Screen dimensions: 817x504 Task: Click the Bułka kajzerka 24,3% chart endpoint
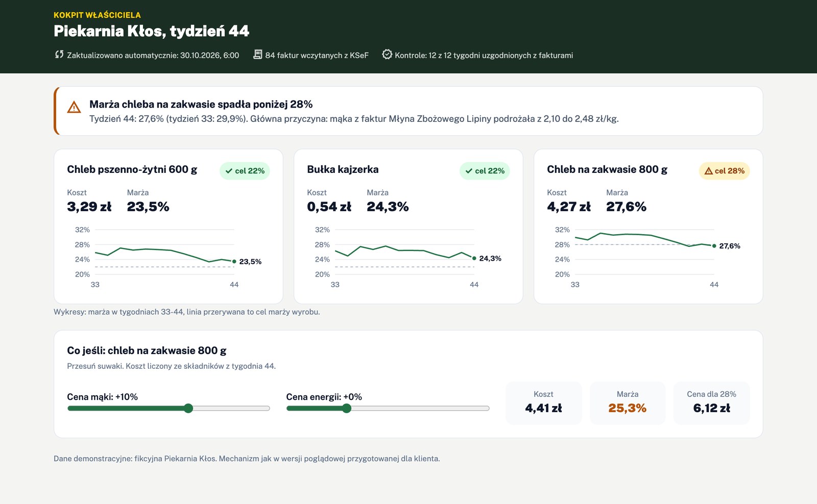click(474, 258)
